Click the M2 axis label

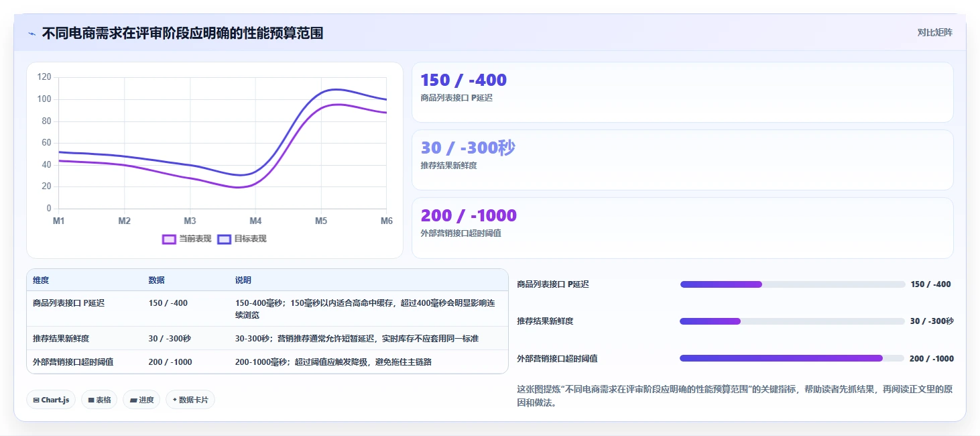click(124, 221)
